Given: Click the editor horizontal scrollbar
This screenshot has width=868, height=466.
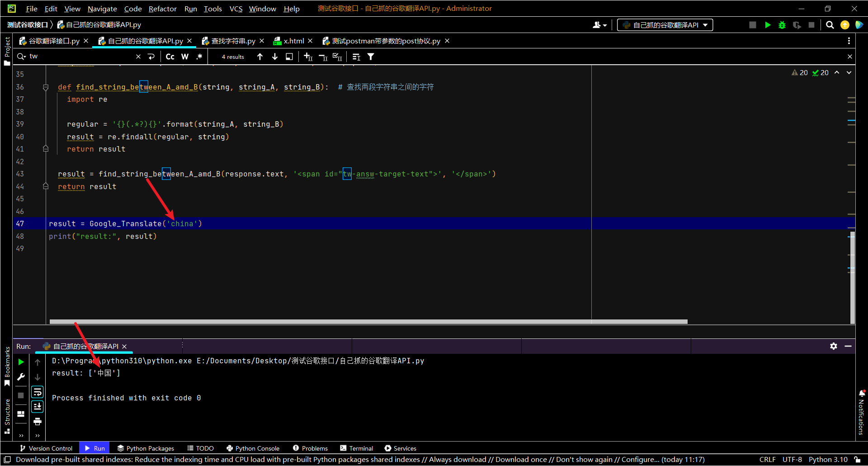Looking at the screenshot, I should pos(368,322).
